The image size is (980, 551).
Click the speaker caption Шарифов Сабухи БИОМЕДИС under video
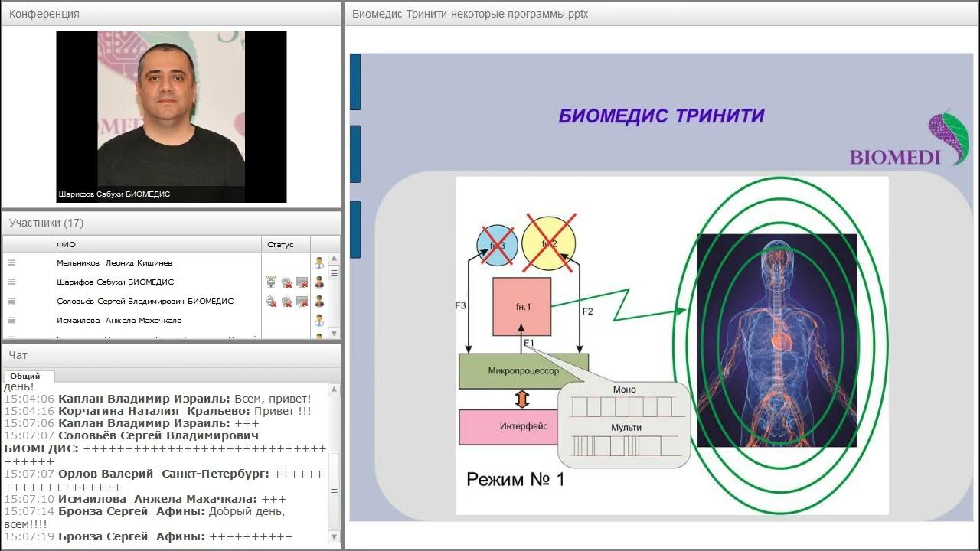(114, 194)
